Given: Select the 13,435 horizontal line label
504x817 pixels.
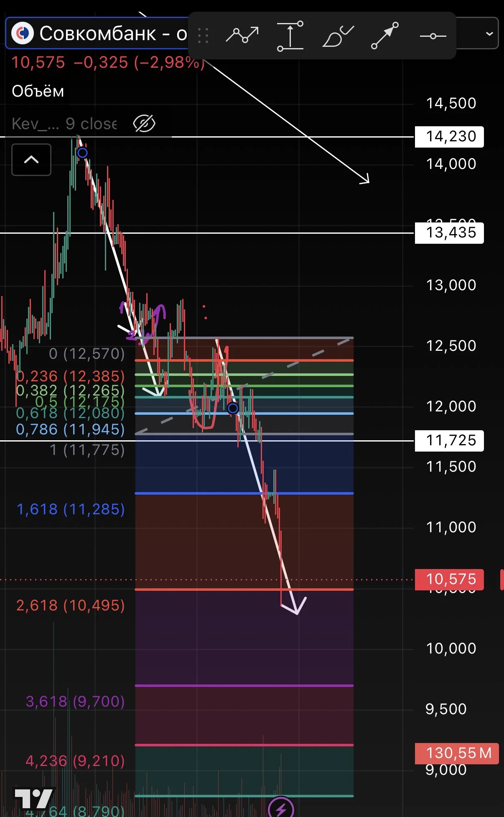Looking at the screenshot, I should click(x=449, y=233).
